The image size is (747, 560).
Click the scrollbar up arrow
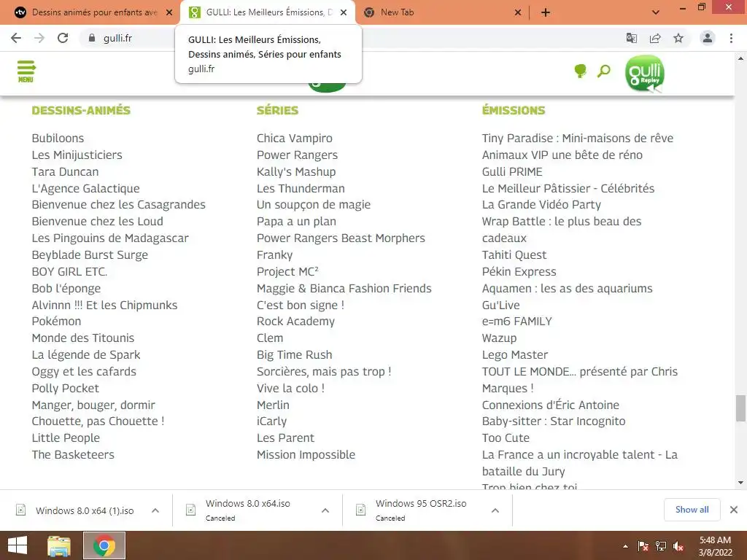[x=740, y=58]
